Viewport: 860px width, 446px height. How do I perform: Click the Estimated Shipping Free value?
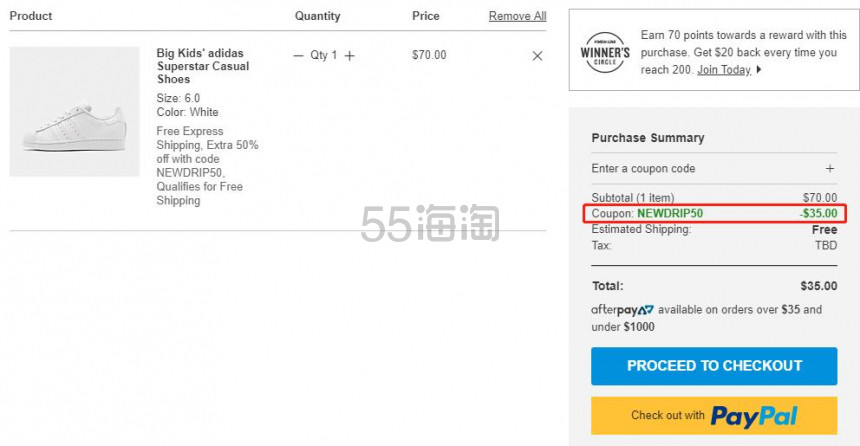(824, 230)
